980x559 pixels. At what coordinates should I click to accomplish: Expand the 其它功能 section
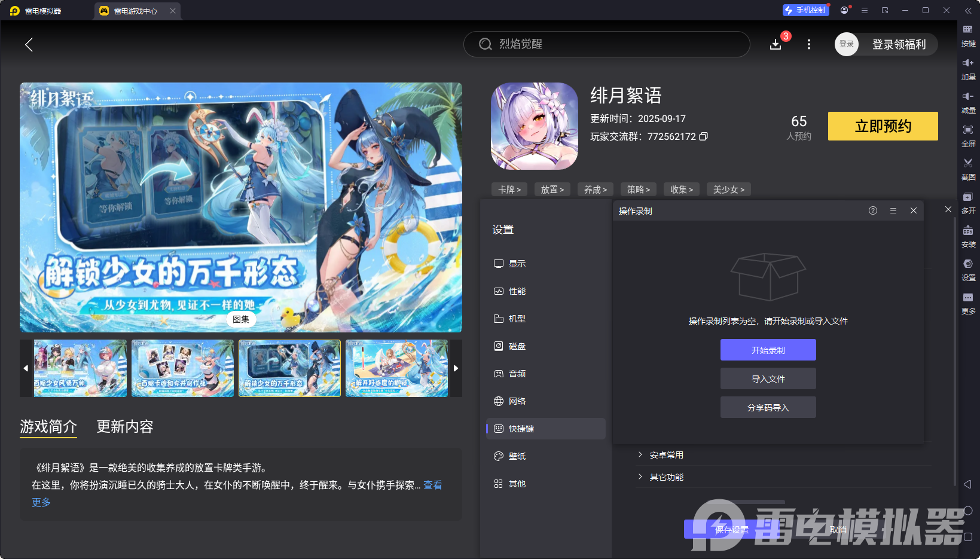[667, 477]
